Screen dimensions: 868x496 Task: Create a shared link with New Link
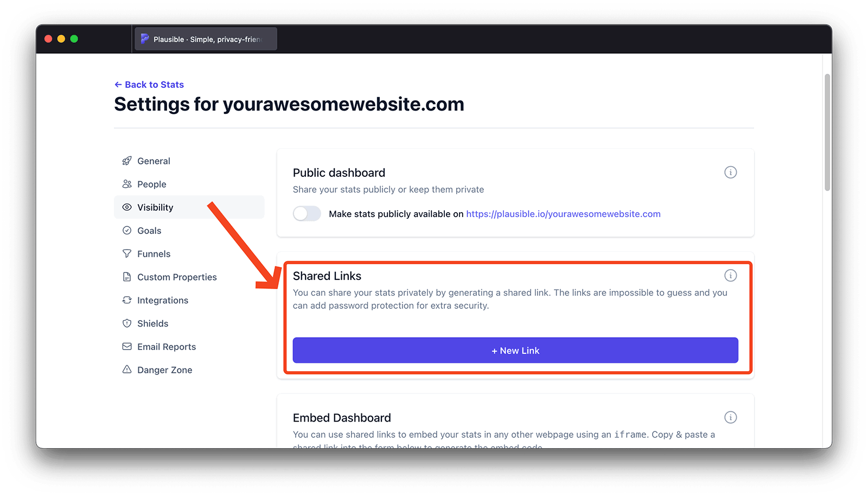pos(515,351)
